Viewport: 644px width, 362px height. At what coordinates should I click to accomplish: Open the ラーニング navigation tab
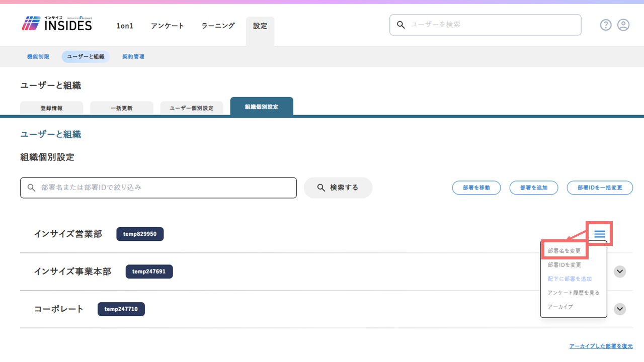point(218,26)
